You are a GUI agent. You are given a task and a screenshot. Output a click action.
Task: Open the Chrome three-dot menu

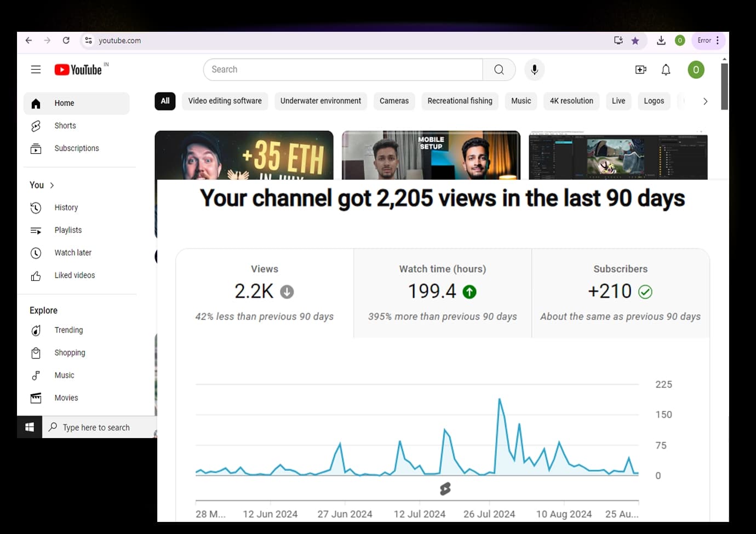click(717, 41)
